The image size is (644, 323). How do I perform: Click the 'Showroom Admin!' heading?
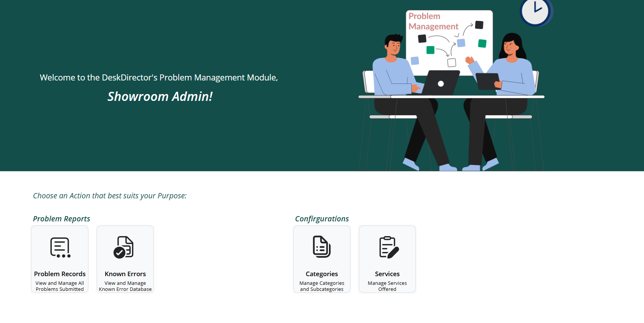[160, 96]
